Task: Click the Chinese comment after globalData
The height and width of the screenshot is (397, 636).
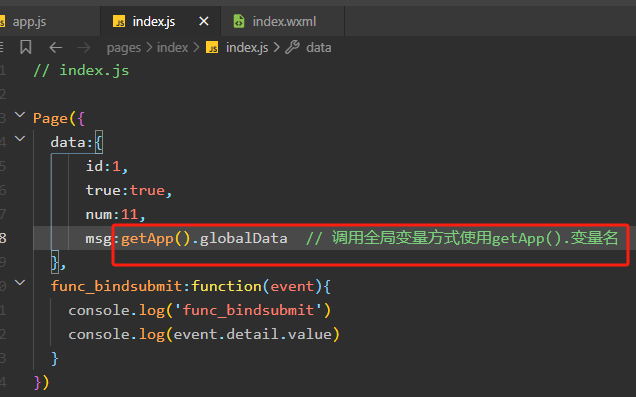Action: tap(462, 238)
